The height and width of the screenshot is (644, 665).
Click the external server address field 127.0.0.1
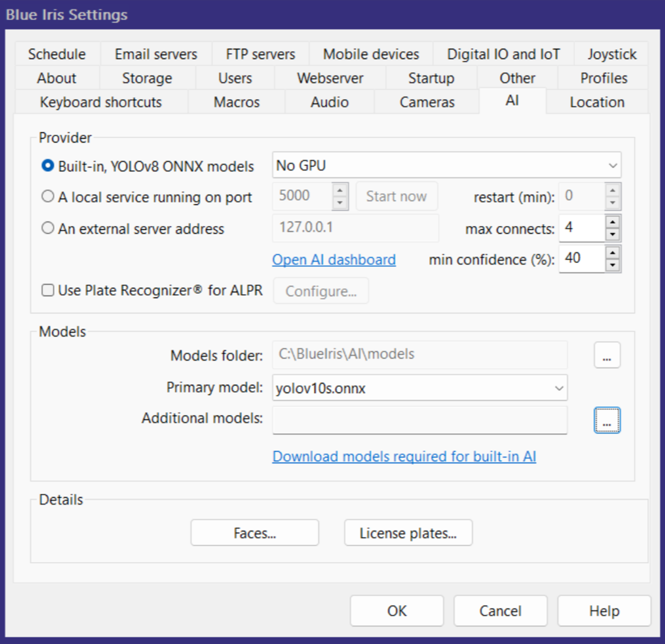pos(355,228)
